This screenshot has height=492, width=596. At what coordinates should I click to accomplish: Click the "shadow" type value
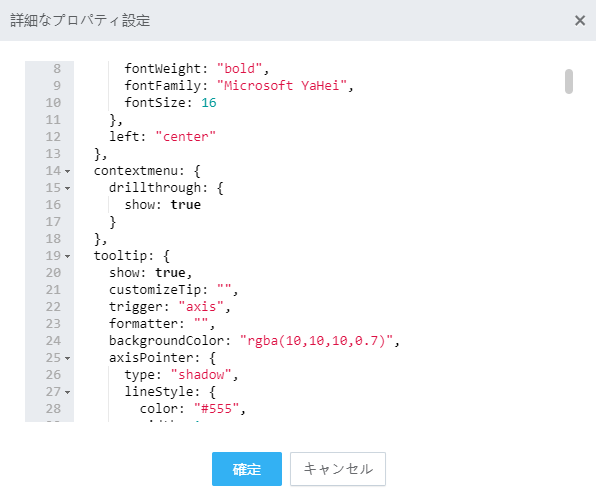click(201, 375)
